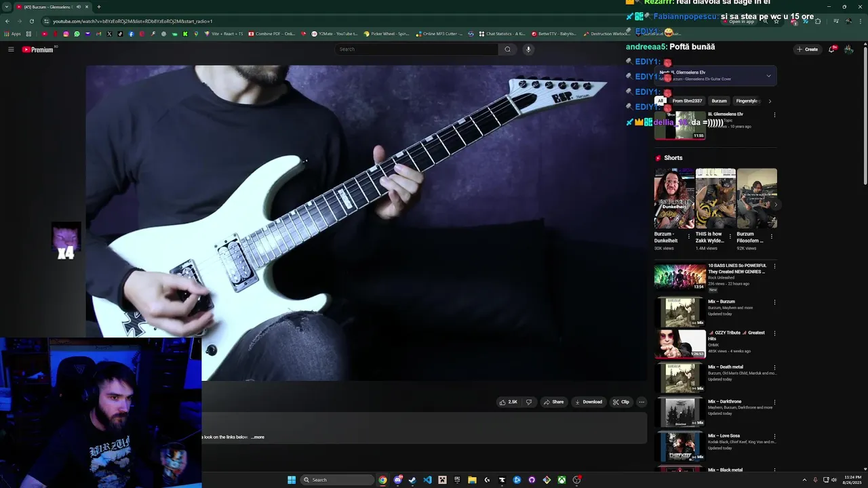The image size is (868, 488).
Task: Open Minecraft from taskbar
Action: pos(442,480)
